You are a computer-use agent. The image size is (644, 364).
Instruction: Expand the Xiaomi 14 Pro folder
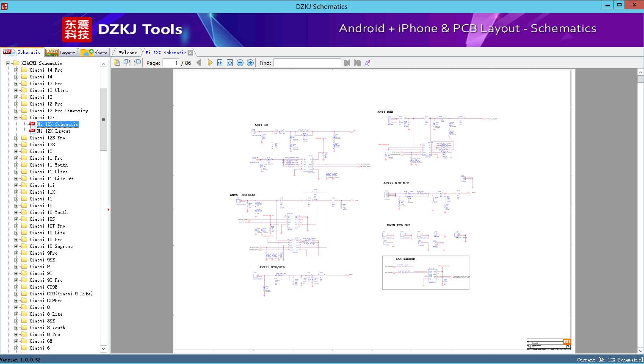pyautogui.click(x=16, y=70)
